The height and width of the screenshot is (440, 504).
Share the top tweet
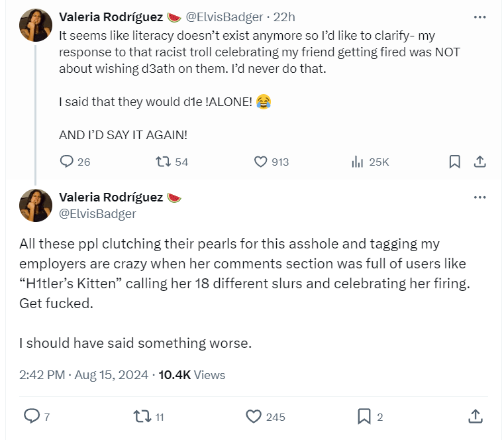(x=480, y=162)
